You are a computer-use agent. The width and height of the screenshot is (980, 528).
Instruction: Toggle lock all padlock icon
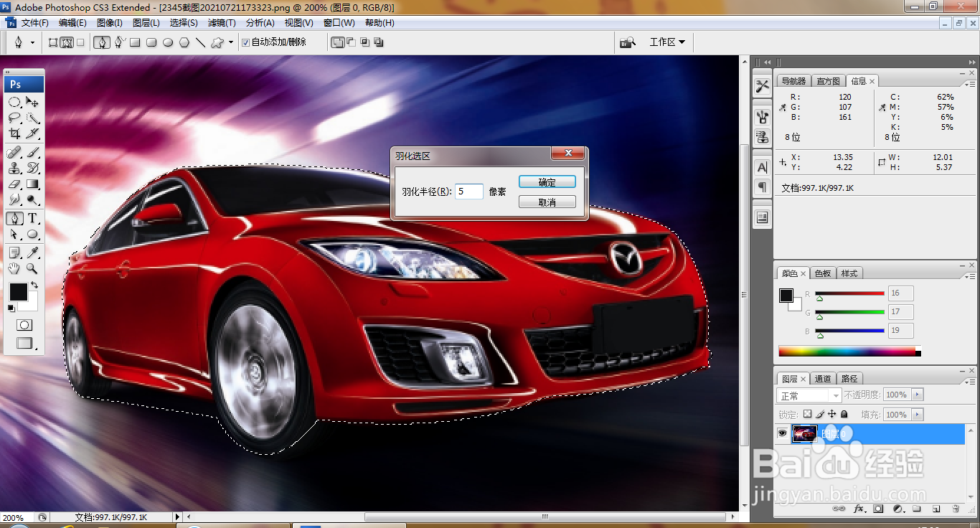844,415
